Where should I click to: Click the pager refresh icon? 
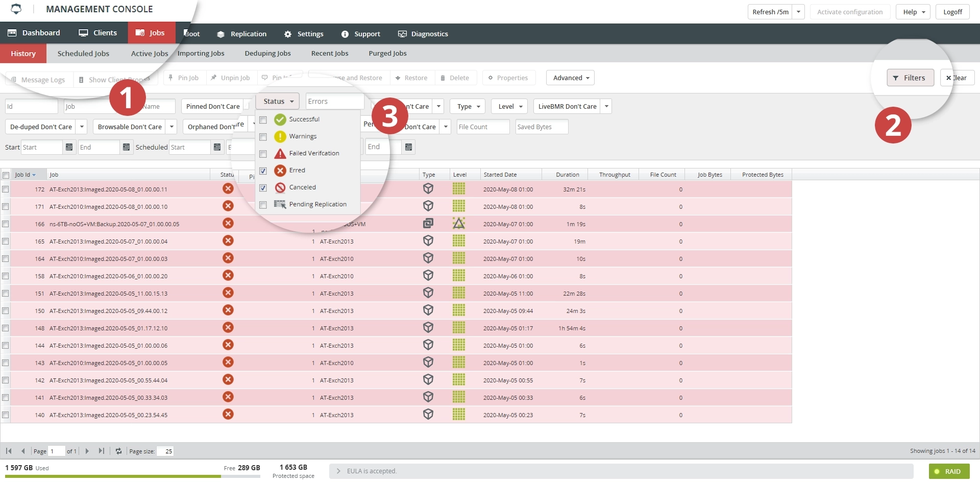(118, 451)
